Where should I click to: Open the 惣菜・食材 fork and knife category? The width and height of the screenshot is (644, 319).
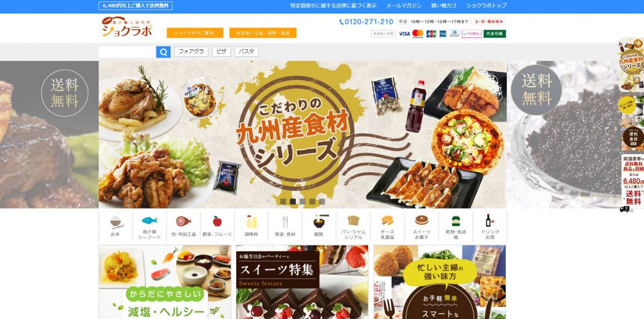[285, 227]
